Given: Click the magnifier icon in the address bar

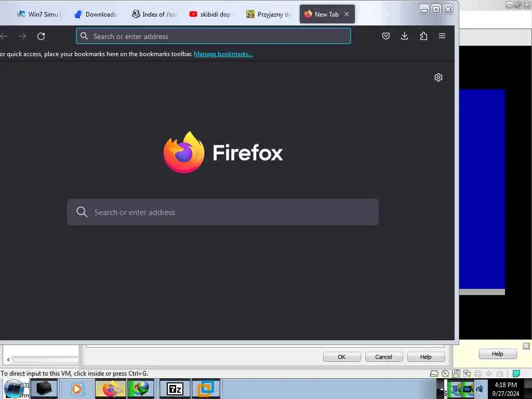Looking at the screenshot, I should click(84, 36).
